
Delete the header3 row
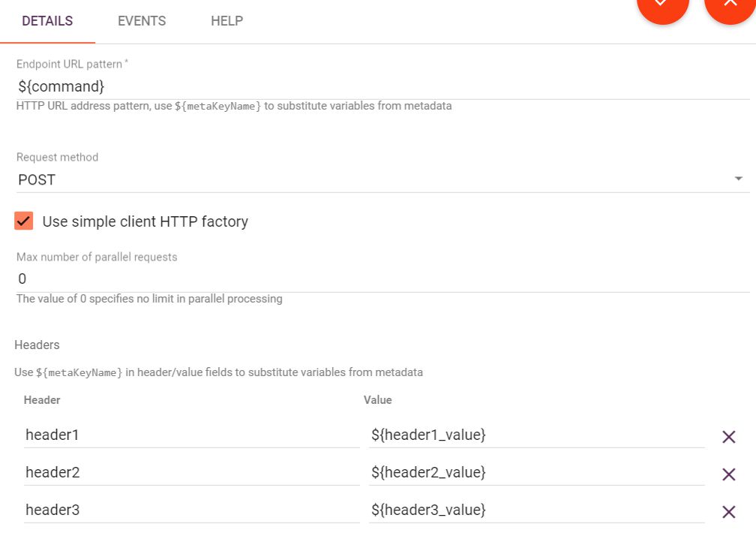coord(728,511)
